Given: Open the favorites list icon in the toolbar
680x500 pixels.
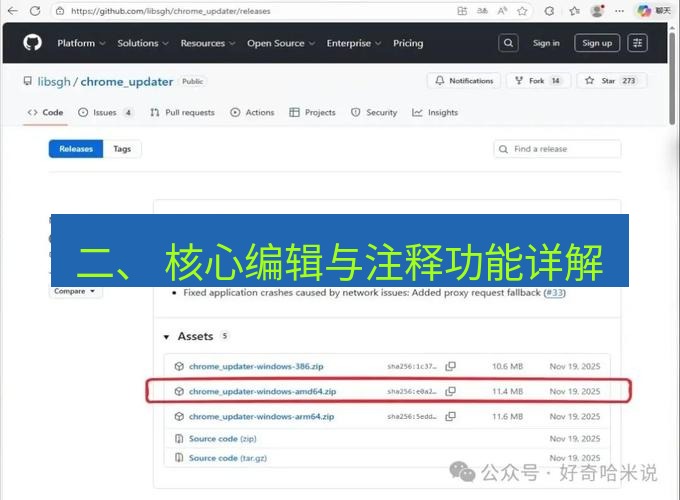Looking at the screenshot, I should point(575,11).
